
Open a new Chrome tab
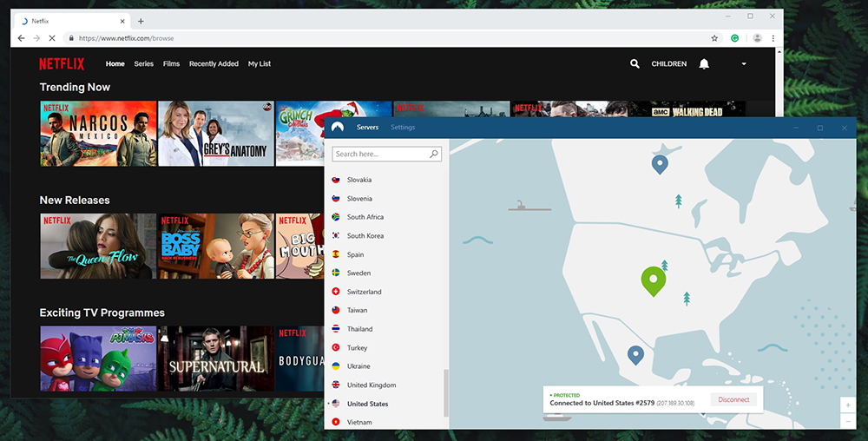[x=141, y=21]
